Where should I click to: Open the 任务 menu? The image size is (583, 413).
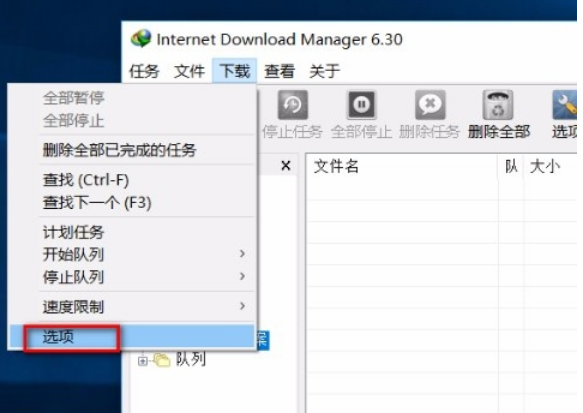(144, 71)
